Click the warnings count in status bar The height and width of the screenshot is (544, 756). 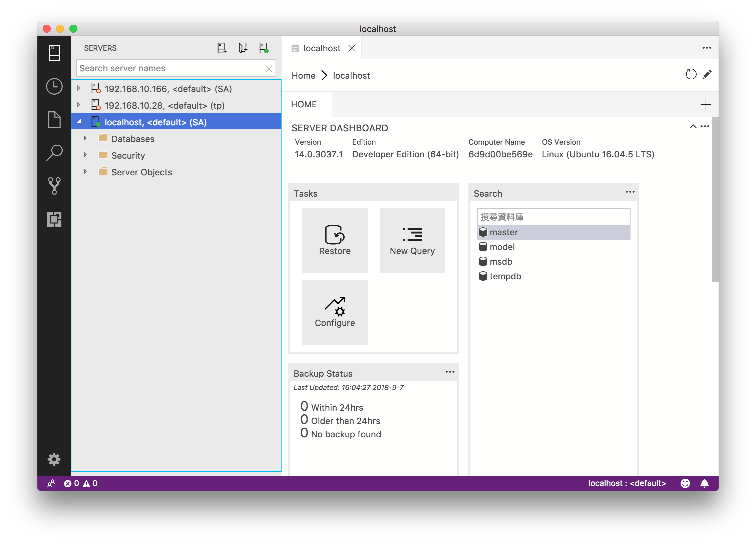tap(90, 483)
